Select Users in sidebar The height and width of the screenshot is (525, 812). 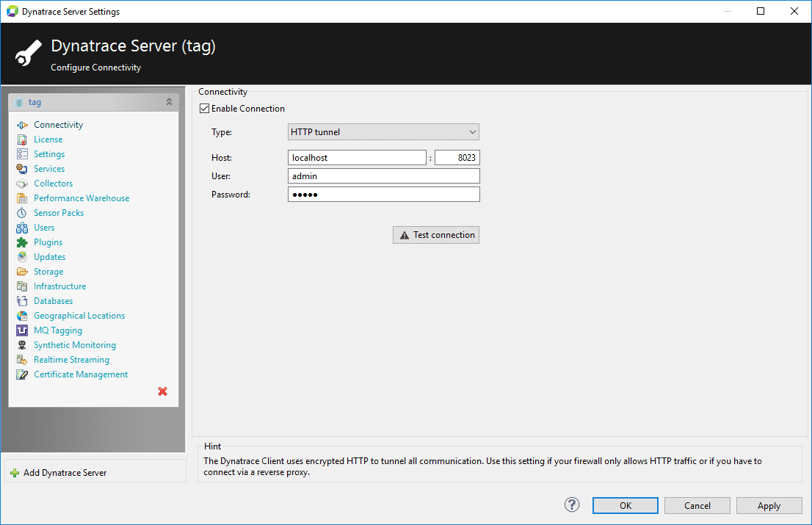(44, 228)
